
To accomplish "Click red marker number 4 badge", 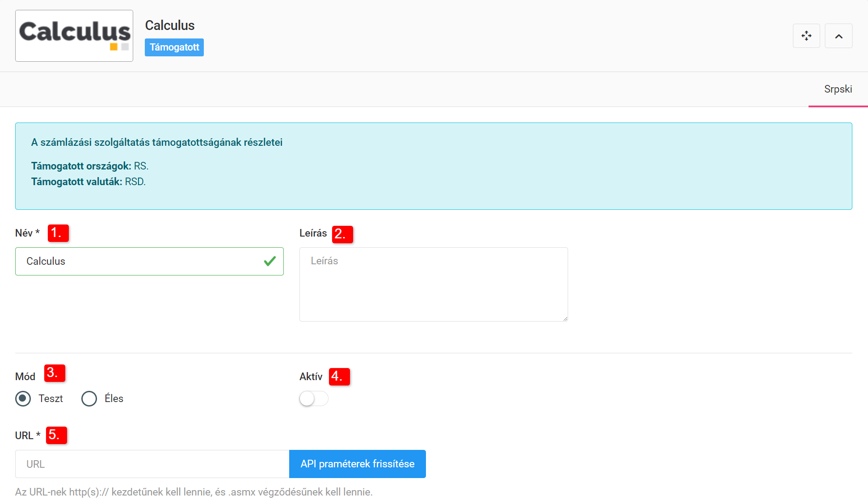I will (x=339, y=377).
